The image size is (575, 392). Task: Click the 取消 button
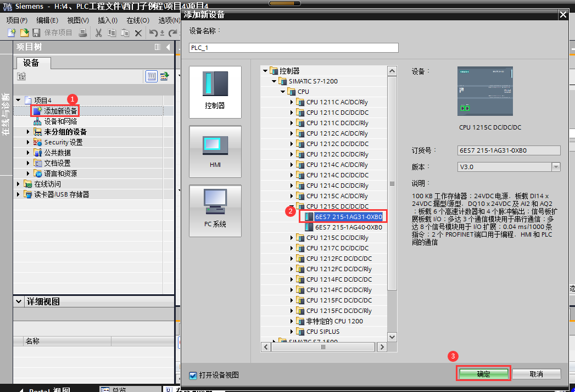tap(537, 374)
